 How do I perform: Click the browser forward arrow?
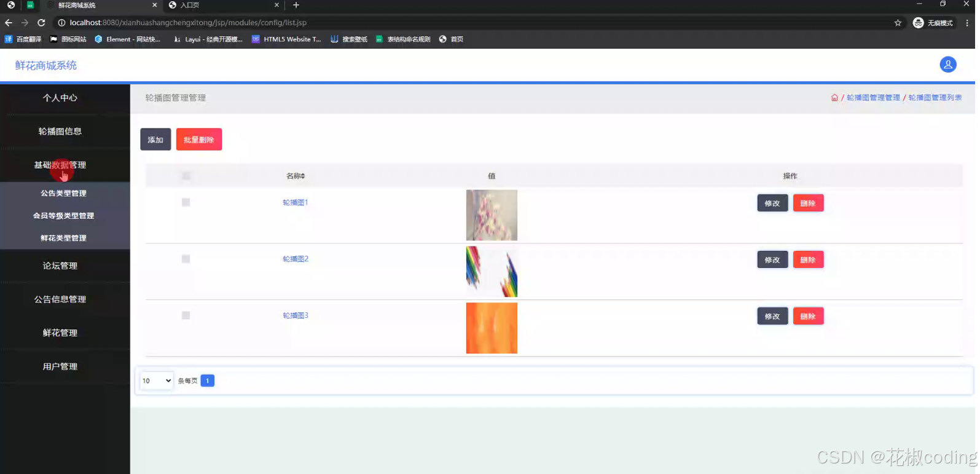coord(25,23)
